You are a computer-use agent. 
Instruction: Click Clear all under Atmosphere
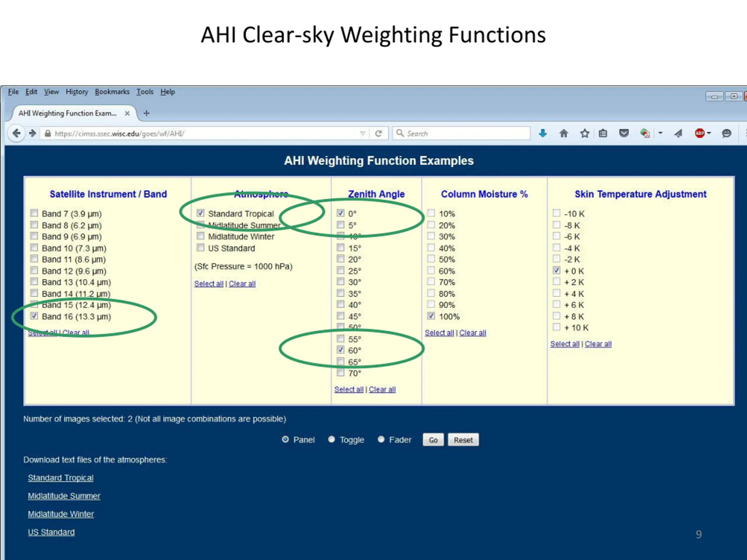[242, 283]
